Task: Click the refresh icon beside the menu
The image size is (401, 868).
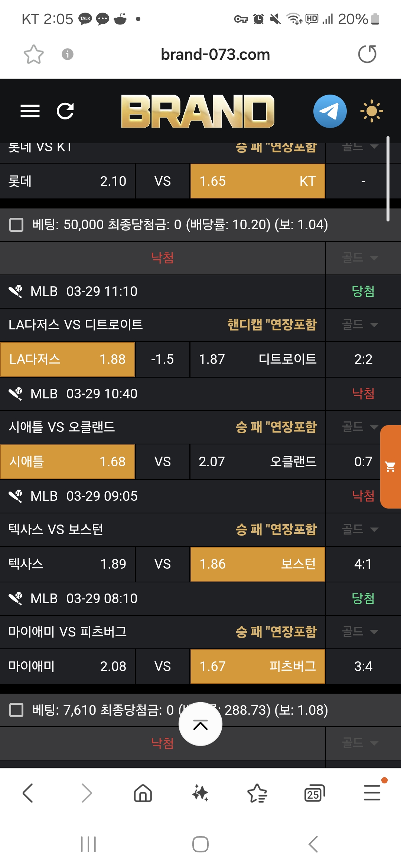Action: click(x=65, y=111)
